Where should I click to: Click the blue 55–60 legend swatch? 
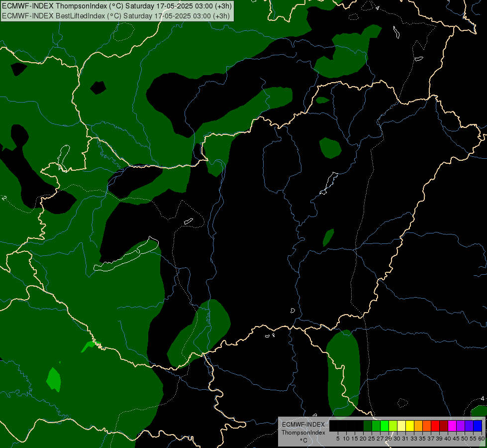478,426
